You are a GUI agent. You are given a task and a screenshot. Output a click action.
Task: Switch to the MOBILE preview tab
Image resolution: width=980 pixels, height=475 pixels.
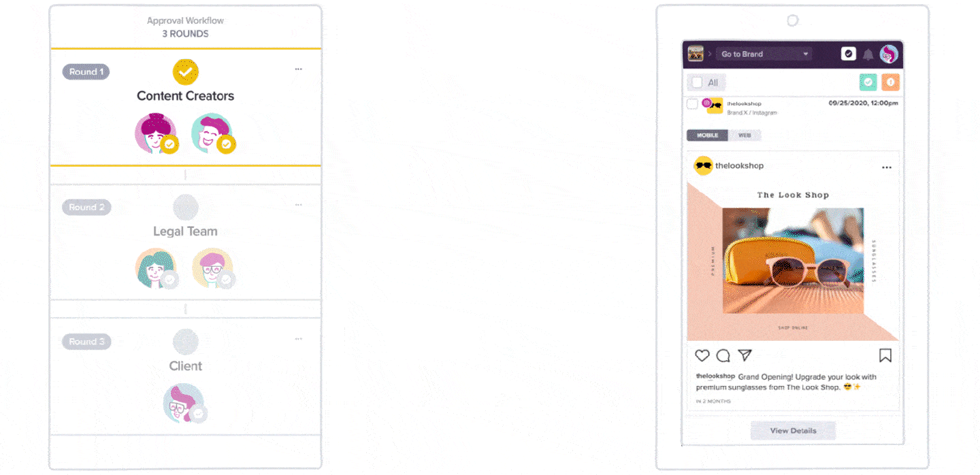[x=707, y=135]
